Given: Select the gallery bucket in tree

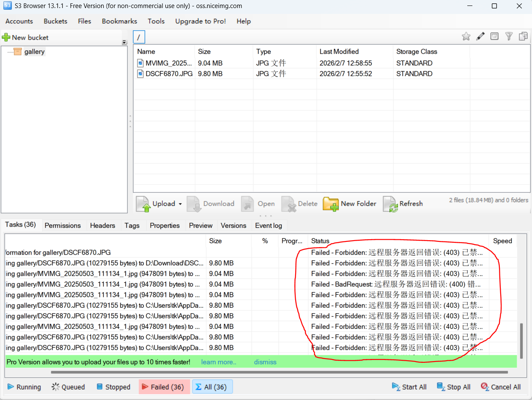Looking at the screenshot, I should 34,52.
